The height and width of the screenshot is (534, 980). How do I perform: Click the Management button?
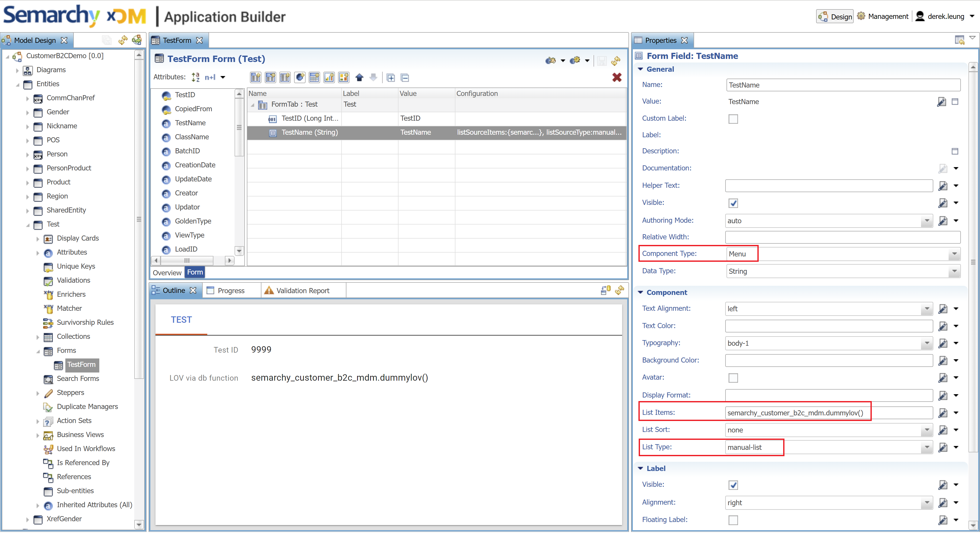pyautogui.click(x=882, y=16)
